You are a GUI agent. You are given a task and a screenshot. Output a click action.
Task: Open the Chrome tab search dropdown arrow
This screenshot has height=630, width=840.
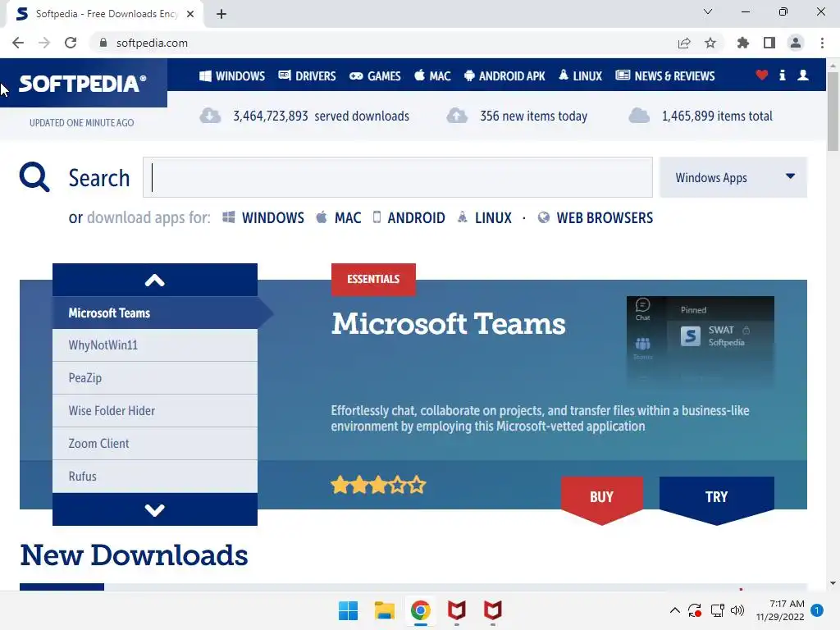click(x=708, y=11)
